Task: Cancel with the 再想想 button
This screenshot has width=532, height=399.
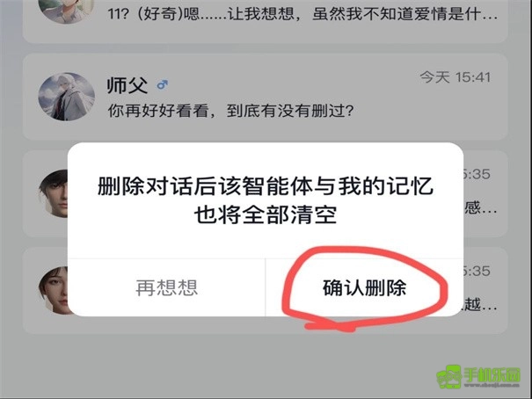Action: [166, 287]
